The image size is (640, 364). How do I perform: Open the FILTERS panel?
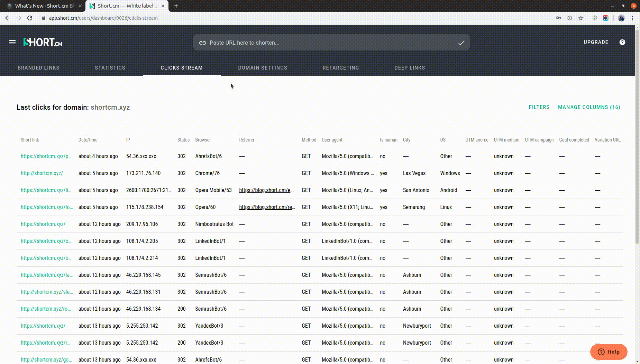pyautogui.click(x=539, y=107)
